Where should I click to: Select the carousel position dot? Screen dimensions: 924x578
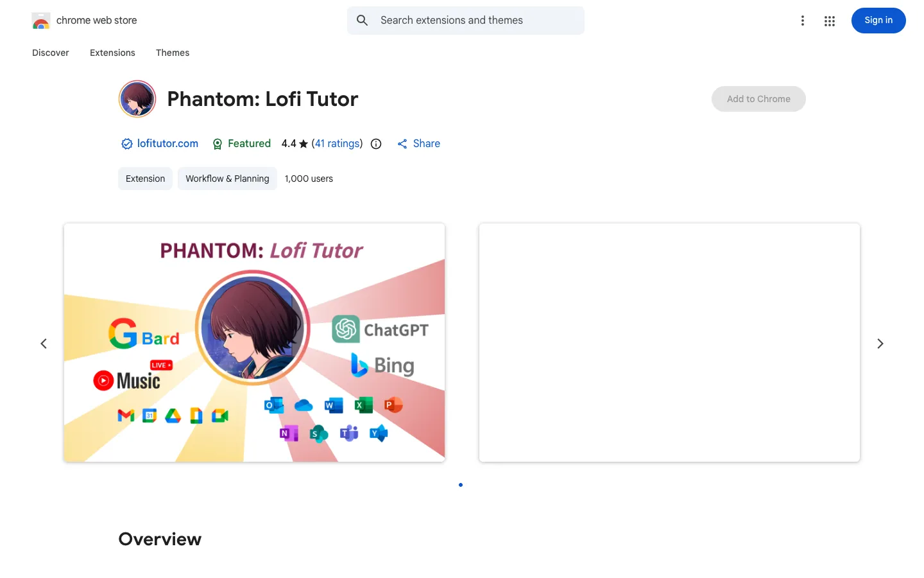coord(461,485)
